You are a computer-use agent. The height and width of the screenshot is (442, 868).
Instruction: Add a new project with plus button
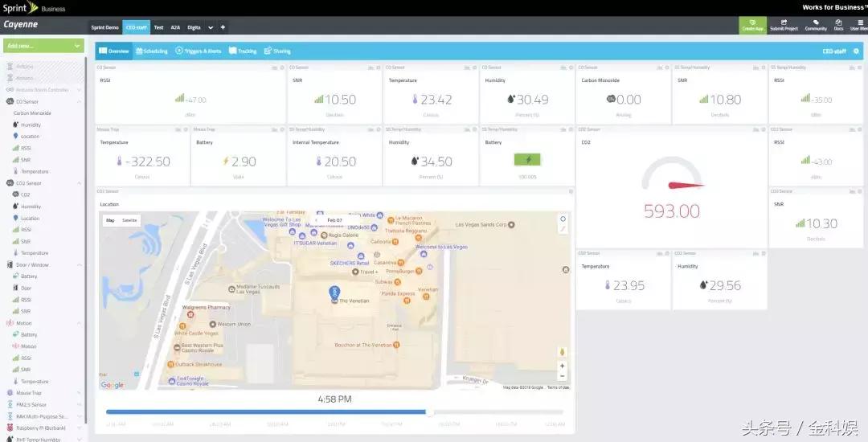223,27
